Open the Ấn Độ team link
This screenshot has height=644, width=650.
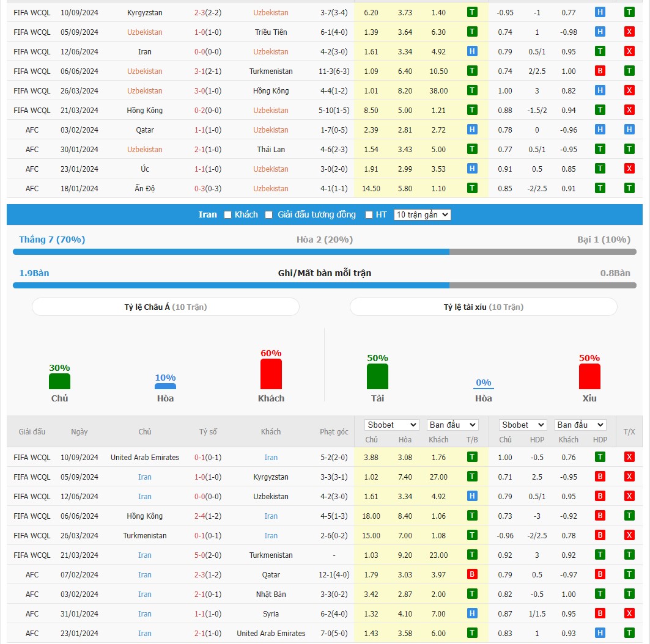click(x=145, y=188)
